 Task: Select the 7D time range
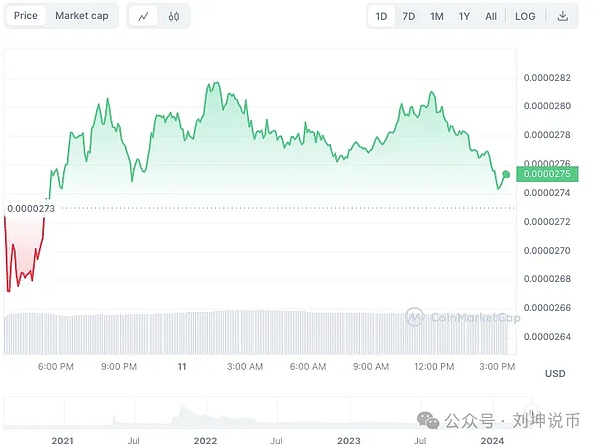[409, 16]
